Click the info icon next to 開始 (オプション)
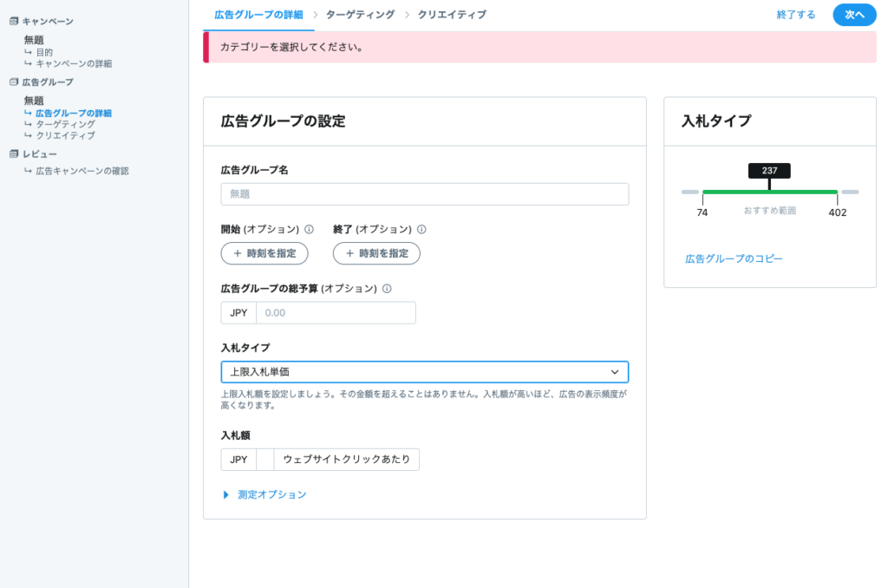 pyautogui.click(x=309, y=230)
